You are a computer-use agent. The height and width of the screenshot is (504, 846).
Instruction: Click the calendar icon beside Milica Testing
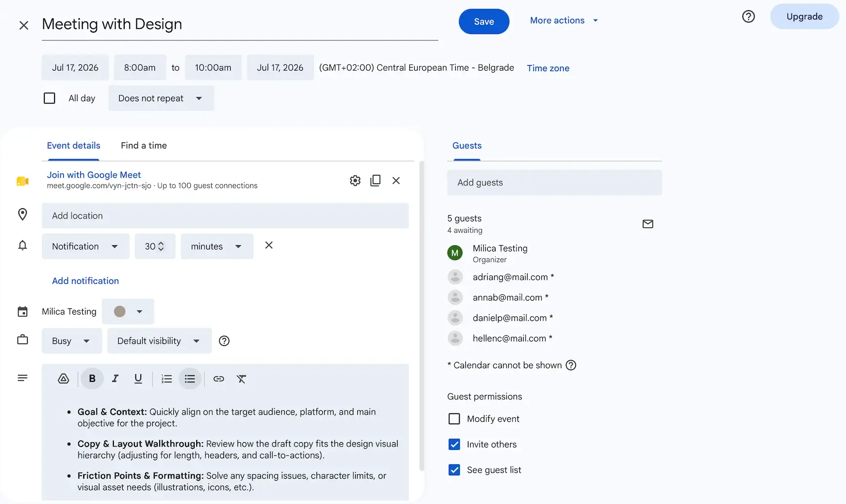point(22,311)
